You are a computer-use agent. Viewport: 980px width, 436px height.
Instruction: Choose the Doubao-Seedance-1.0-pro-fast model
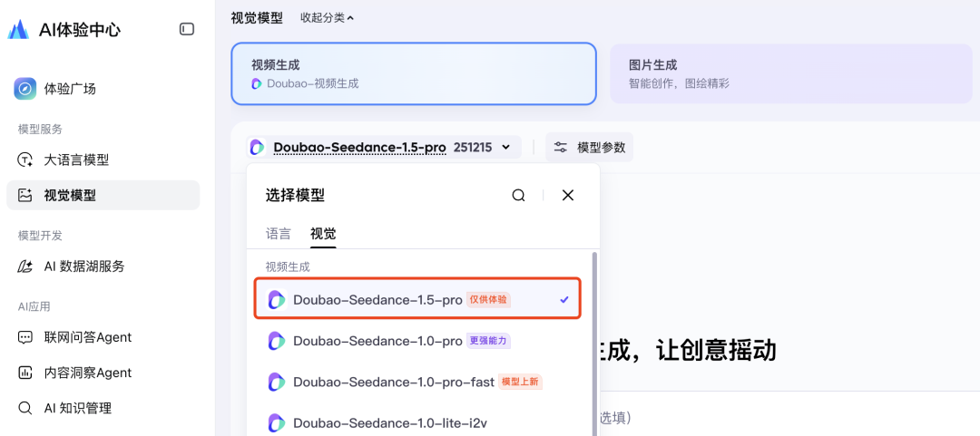click(x=418, y=382)
